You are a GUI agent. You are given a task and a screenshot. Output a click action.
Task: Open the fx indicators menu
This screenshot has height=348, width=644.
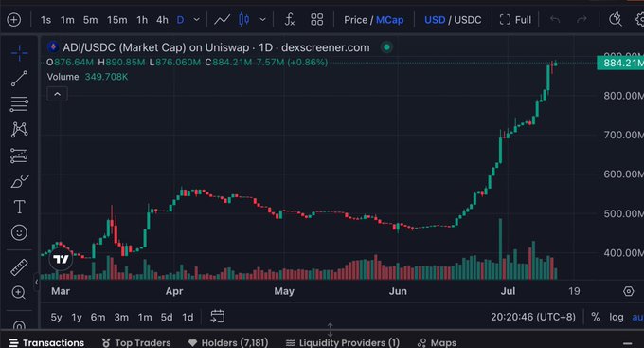pos(290,19)
